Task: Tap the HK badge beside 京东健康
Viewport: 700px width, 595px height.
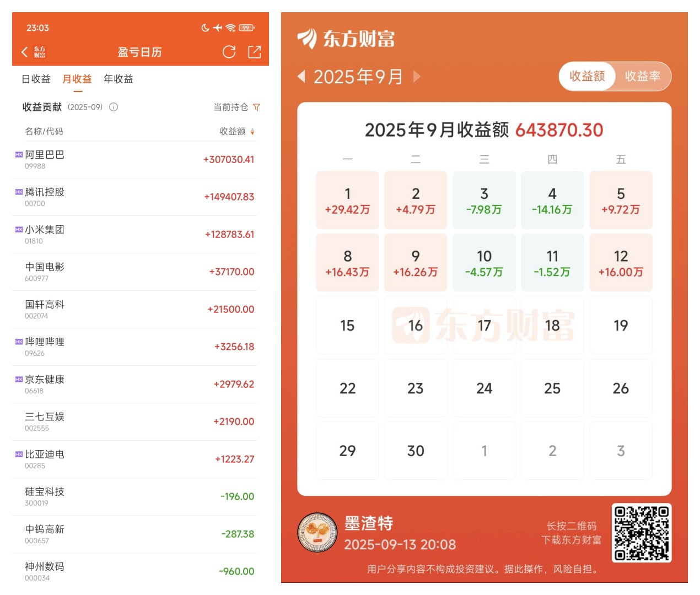Action: [x=19, y=380]
